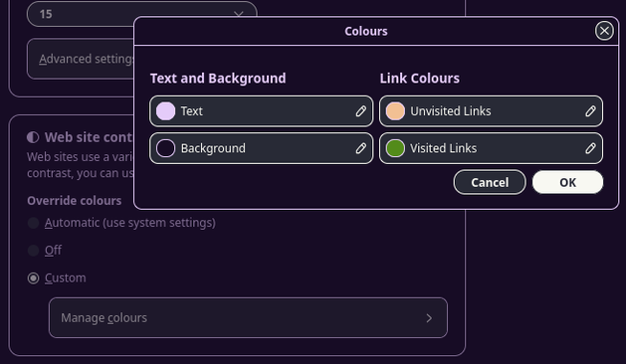Select the Custom override colours radio
Viewport: 626px width, 364px height.
(33, 278)
